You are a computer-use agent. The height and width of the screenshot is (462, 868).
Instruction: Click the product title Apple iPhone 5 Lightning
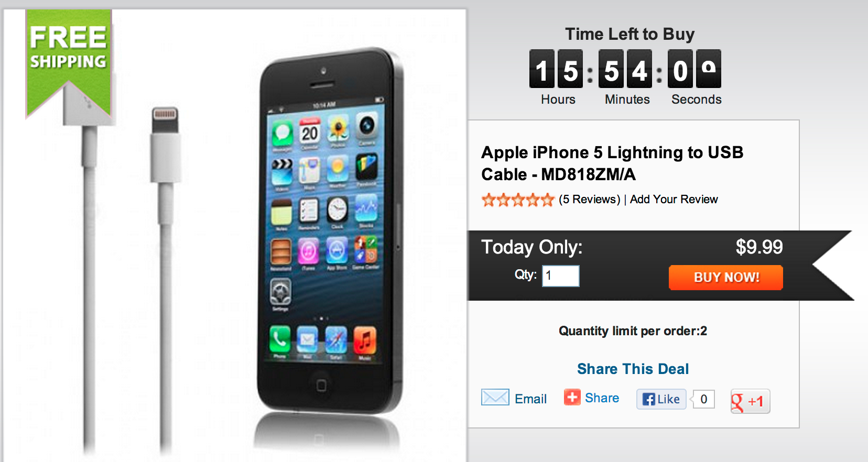pyautogui.click(x=612, y=163)
